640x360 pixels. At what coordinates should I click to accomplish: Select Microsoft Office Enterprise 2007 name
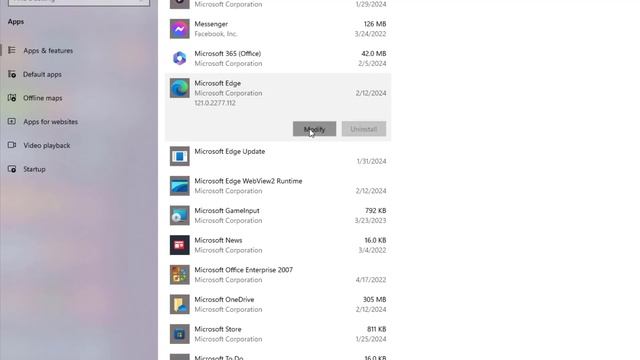244,270
